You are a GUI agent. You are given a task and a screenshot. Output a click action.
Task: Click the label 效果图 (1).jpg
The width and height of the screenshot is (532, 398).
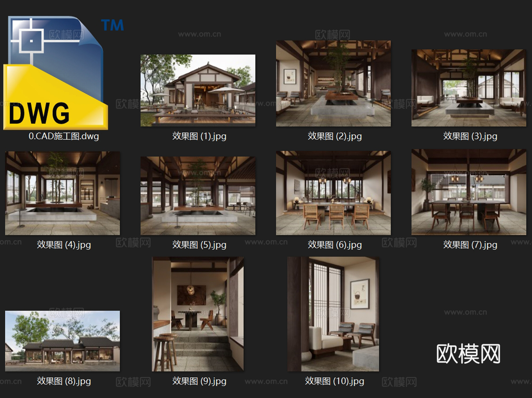[199, 136]
